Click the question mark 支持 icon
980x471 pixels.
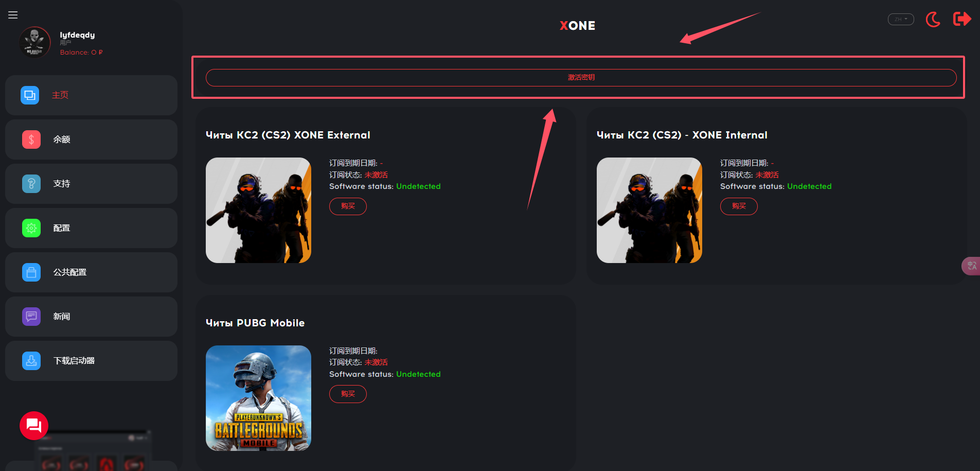(31, 184)
